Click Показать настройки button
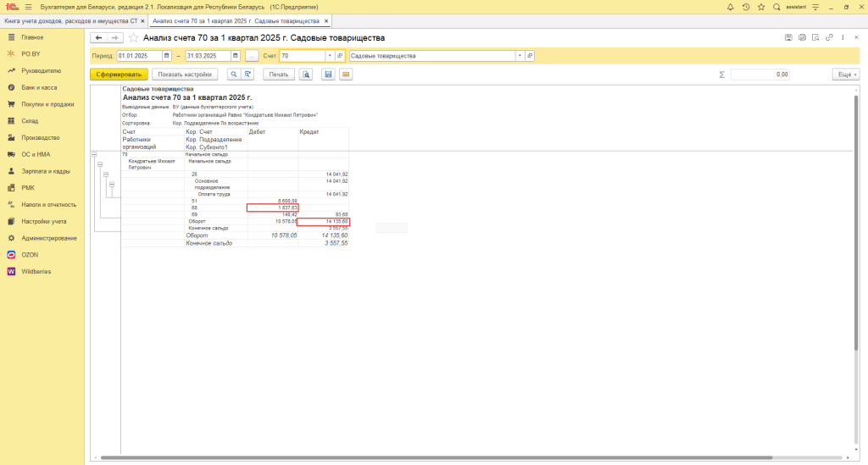The width and height of the screenshot is (868, 465). (185, 74)
